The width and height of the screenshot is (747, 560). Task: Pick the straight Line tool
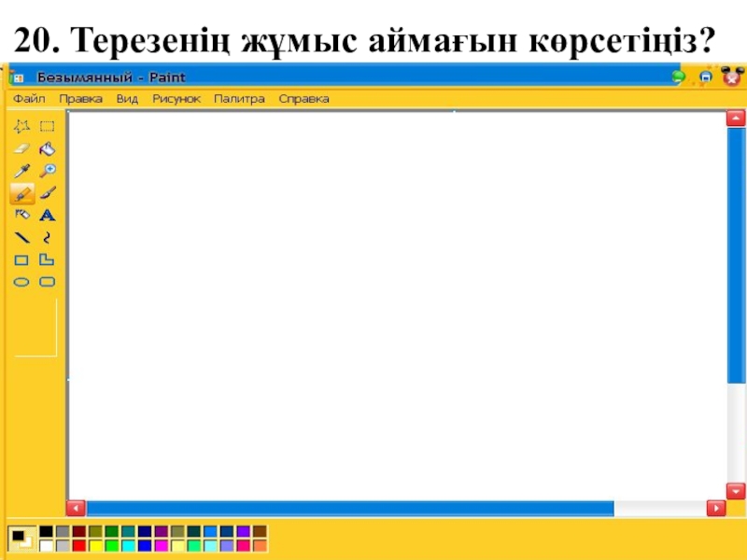tap(21, 237)
